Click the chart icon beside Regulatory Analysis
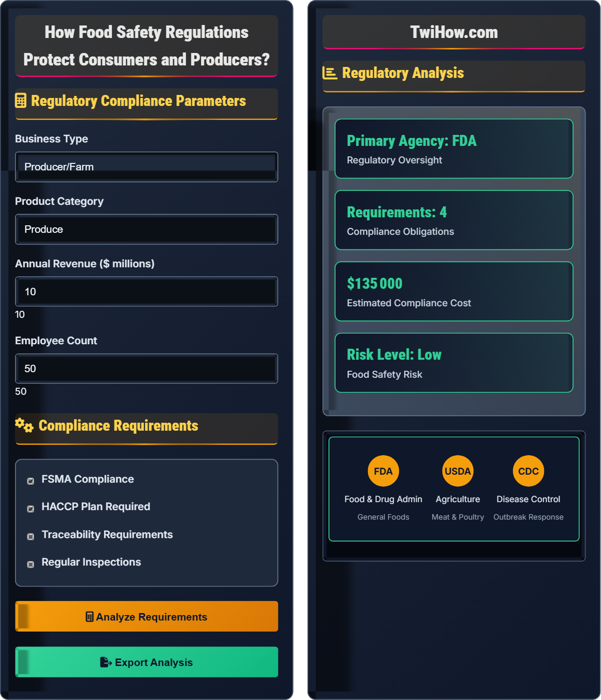This screenshot has width=601, height=700. point(330,73)
